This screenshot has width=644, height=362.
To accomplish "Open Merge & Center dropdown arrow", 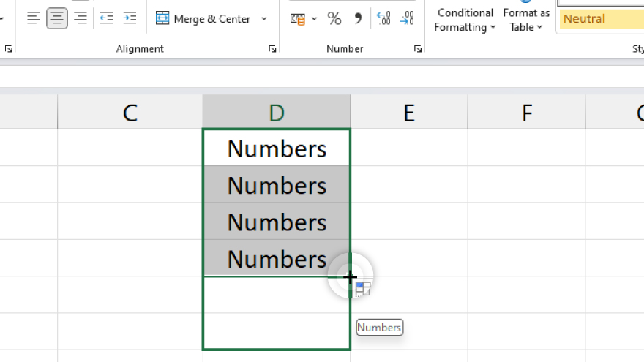I will click(x=264, y=19).
